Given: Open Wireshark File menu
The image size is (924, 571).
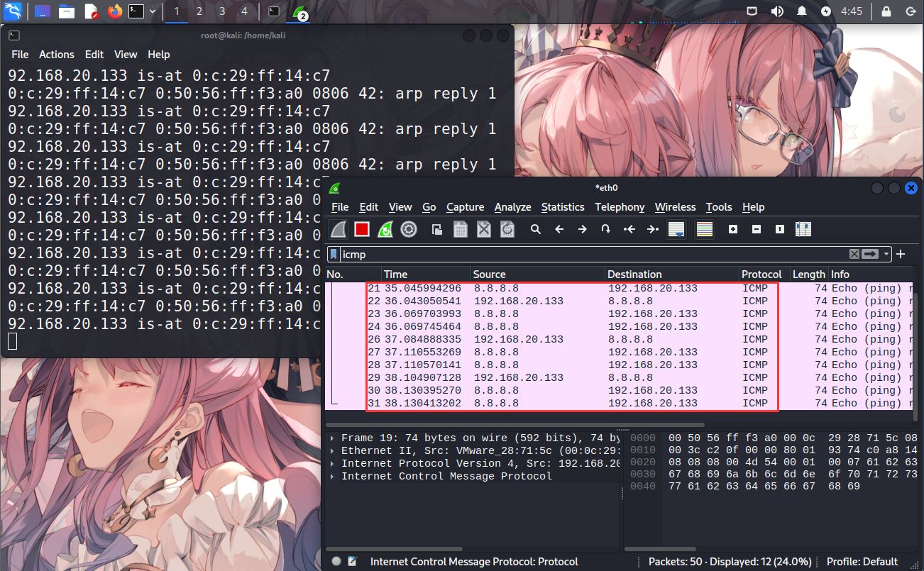Looking at the screenshot, I should click(x=340, y=207).
